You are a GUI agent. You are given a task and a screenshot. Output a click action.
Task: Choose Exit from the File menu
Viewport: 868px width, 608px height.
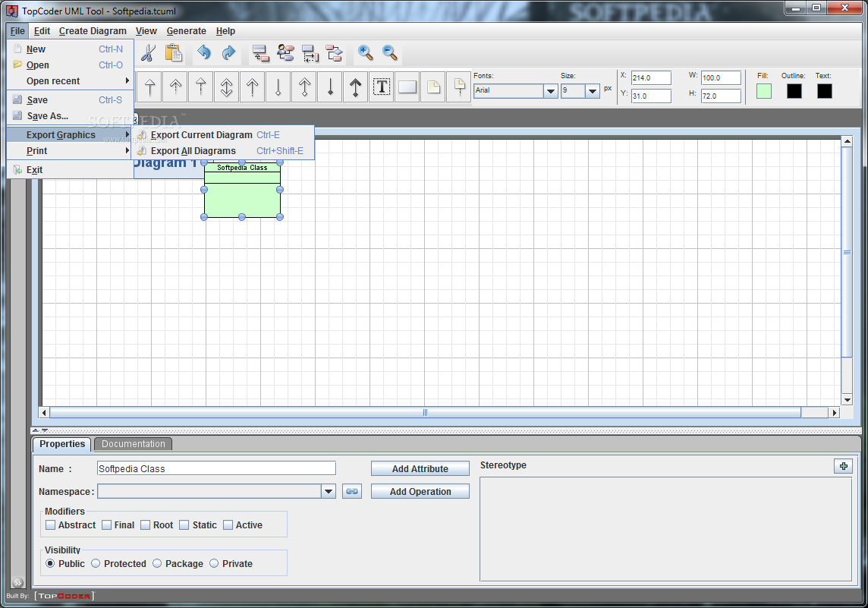point(71,169)
